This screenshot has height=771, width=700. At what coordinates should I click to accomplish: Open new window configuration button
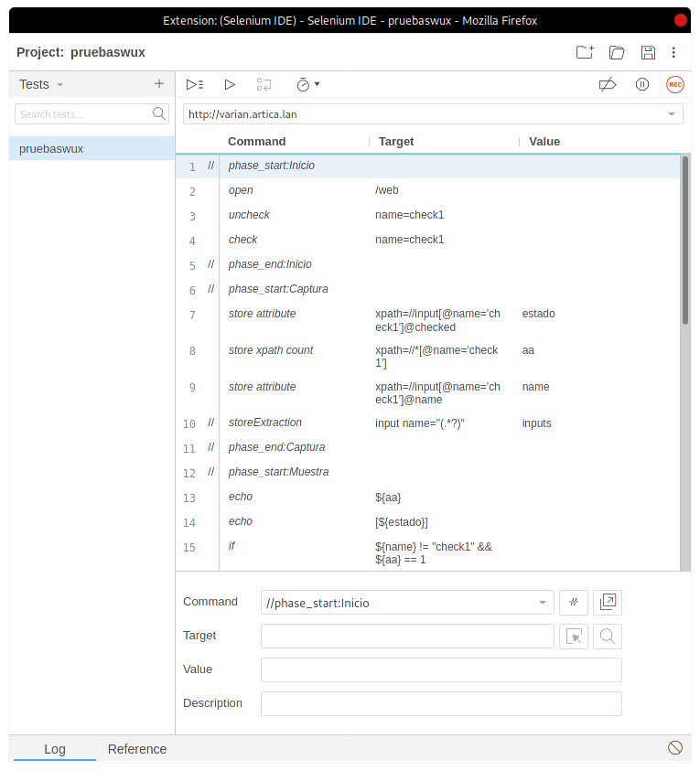tap(608, 602)
